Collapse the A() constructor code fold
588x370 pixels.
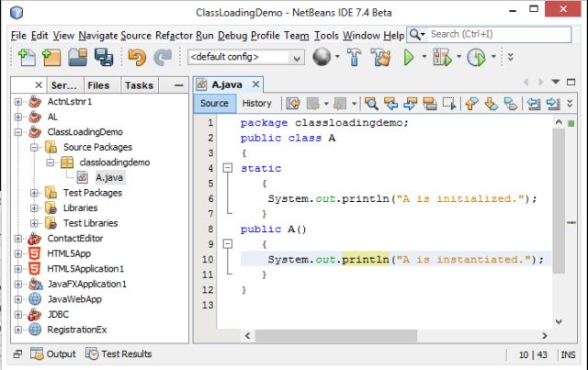point(226,244)
